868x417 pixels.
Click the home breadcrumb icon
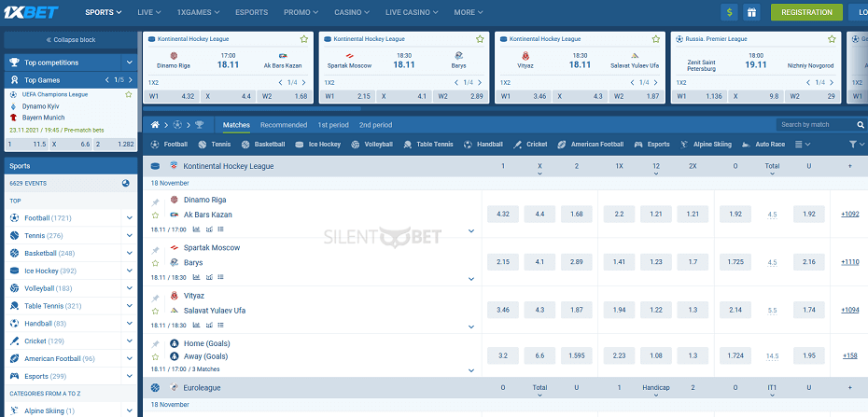[x=156, y=125]
